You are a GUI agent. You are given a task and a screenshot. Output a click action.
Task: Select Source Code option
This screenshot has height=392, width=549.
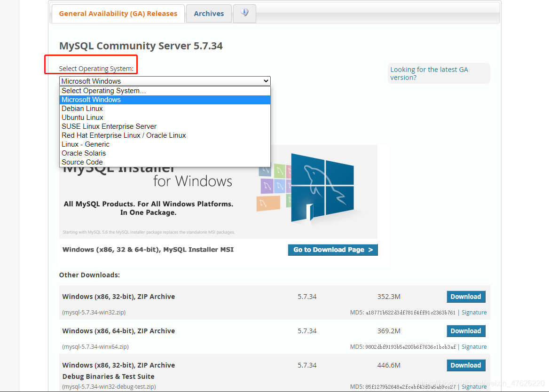point(165,162)
